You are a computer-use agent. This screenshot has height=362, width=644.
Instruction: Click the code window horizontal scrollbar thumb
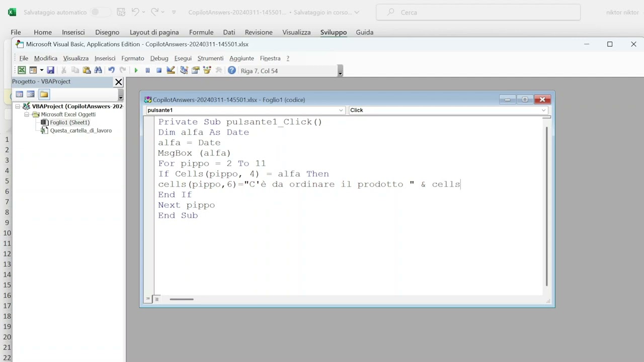tap(182, 299)
